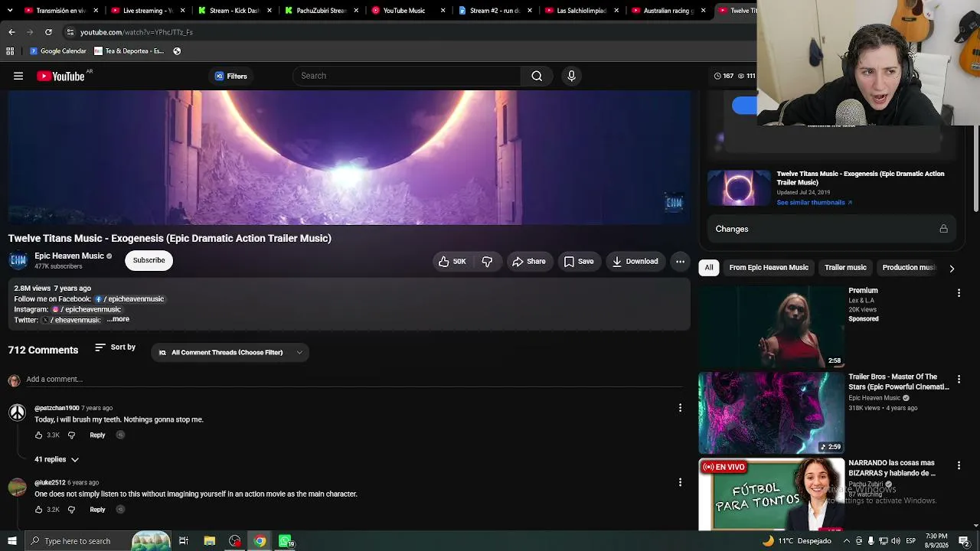Focus the YouTube search field
The height and width of the screenshot is (551, 980).
(407, 76)
